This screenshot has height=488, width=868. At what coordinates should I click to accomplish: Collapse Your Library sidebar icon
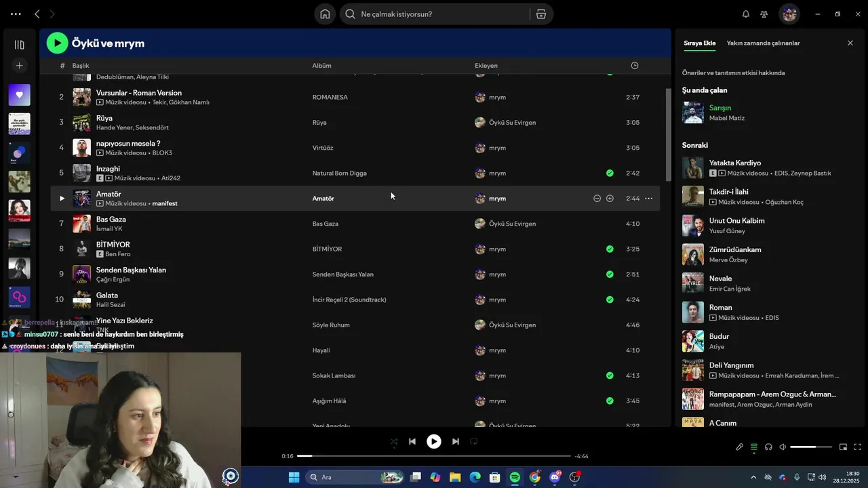tap(19, 45)
